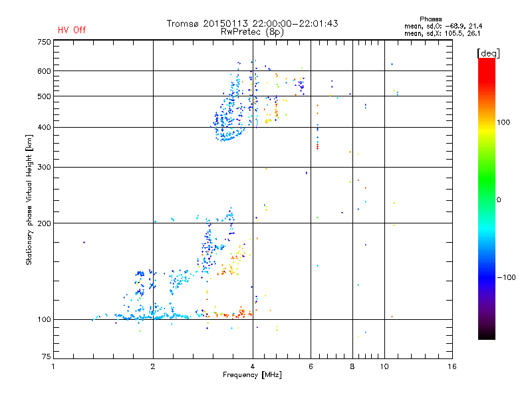Click the '100' y-axis tick label
The image size is (532, 399).
(x=45, y=319)
